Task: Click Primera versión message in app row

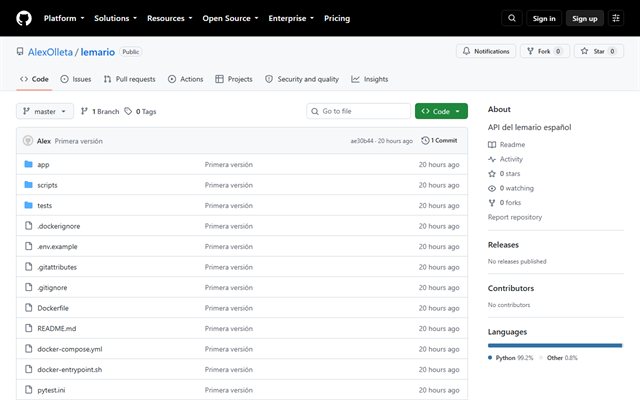Action: point(229,164)
